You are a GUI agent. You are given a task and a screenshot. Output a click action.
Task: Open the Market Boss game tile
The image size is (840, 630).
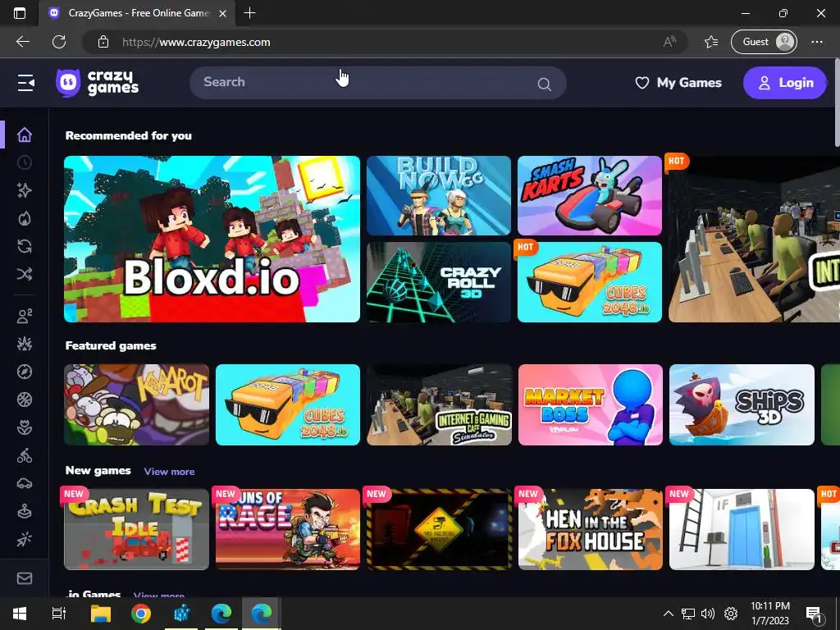(x=591, y=405)
